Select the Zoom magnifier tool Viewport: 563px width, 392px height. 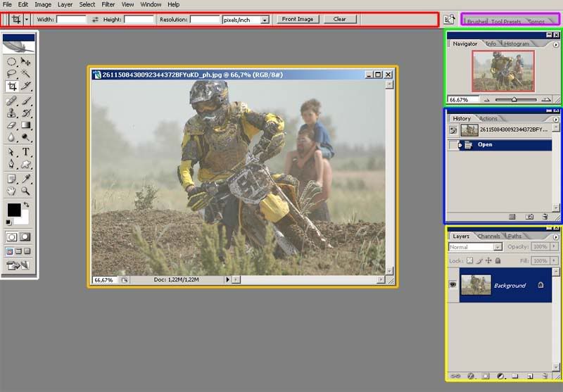click(26, 191)
